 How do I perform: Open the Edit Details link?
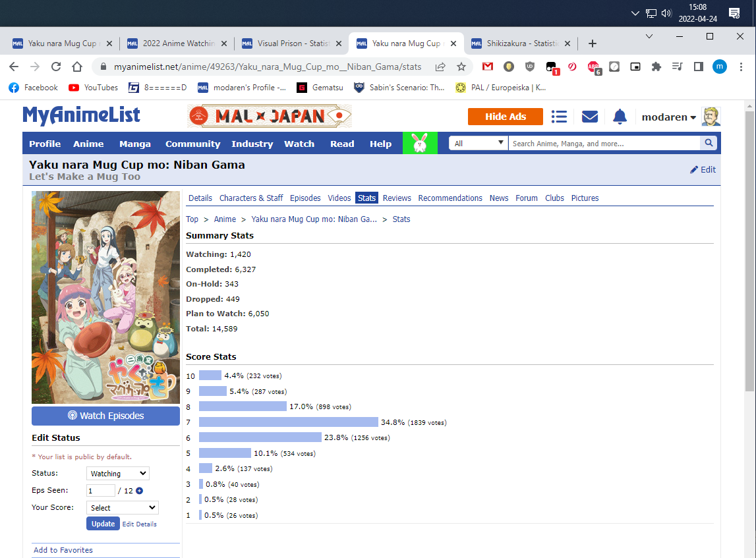click(139, 524)
